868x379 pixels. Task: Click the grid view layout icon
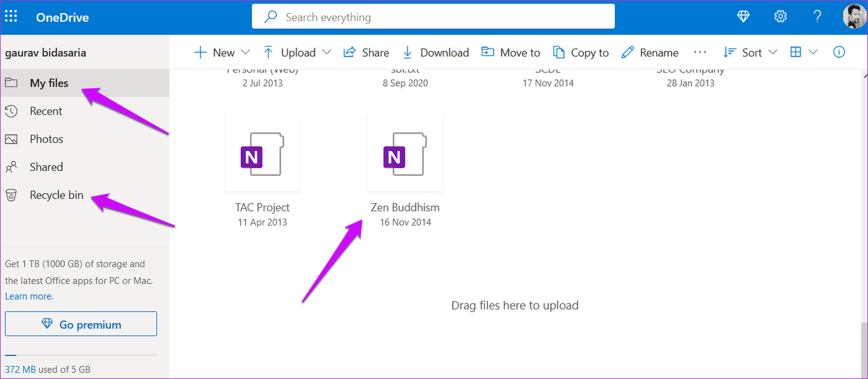pos(796,52)
